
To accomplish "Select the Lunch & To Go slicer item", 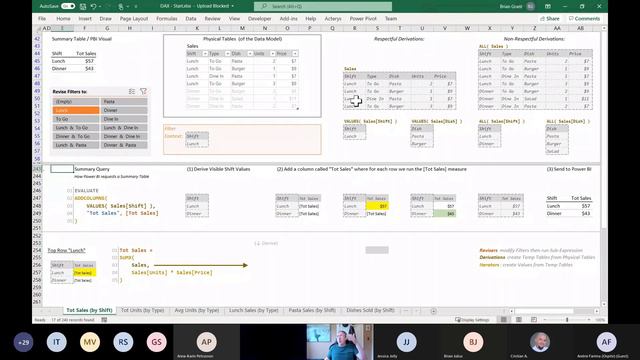I will coord(76,128).
